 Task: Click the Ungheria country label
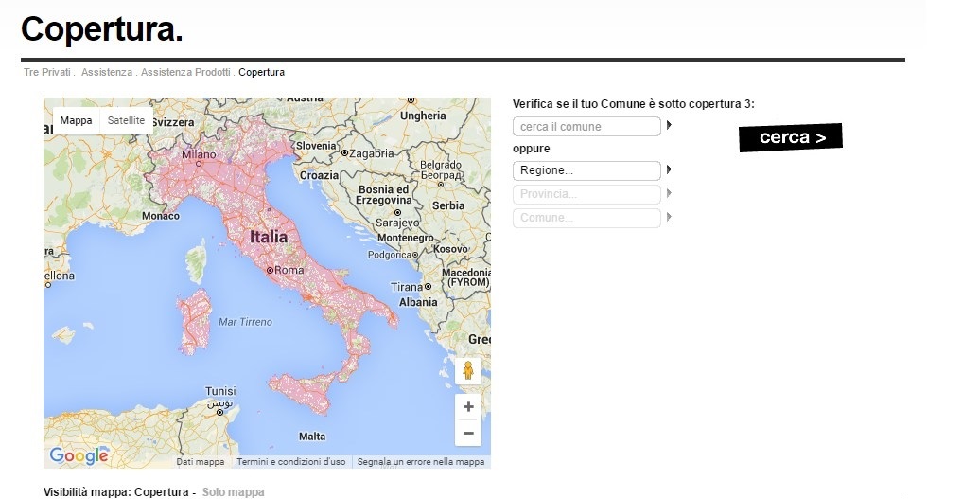tap(423, 116)
